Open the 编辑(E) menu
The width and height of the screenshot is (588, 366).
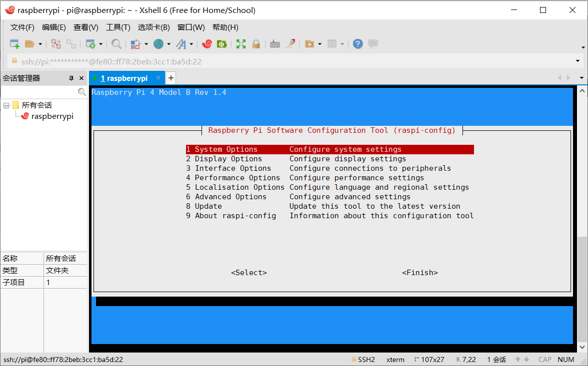pyautogui.click(x=54, y=27)
